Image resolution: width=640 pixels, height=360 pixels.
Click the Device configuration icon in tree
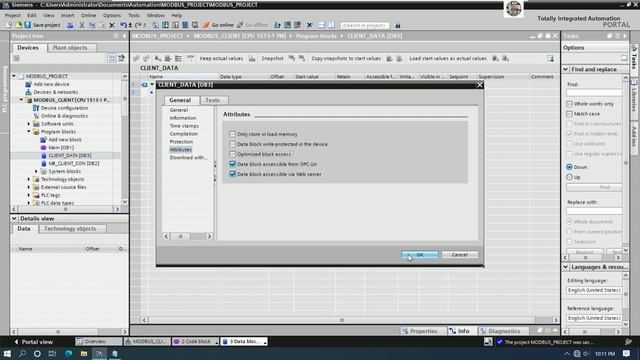click(x=36, y=108)
